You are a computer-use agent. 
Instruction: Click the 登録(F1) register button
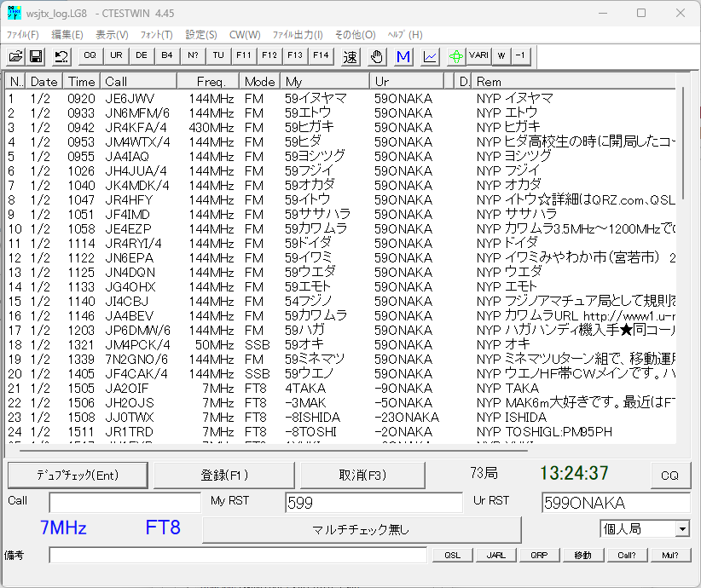224,475
